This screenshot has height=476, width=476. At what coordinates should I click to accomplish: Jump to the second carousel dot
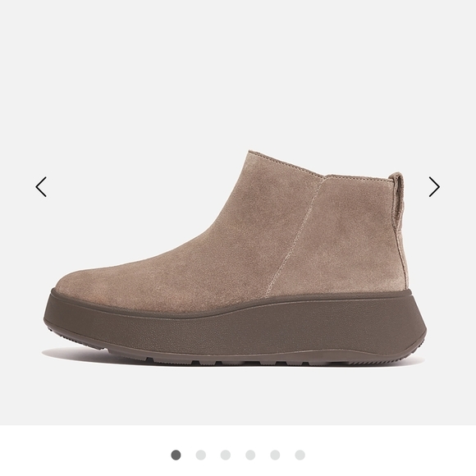pos(201,455)
